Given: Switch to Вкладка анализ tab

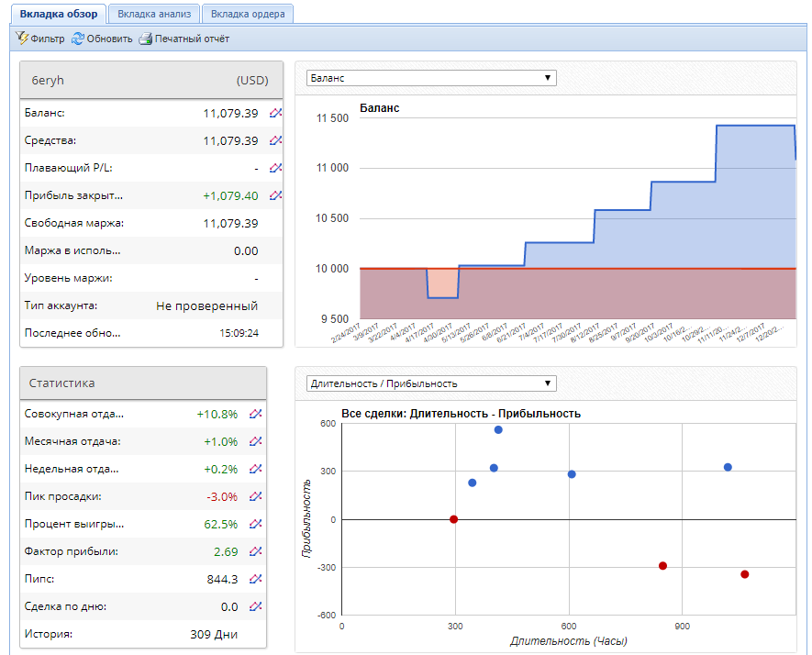Looking at the screenshot, I should tap(154, 14).
